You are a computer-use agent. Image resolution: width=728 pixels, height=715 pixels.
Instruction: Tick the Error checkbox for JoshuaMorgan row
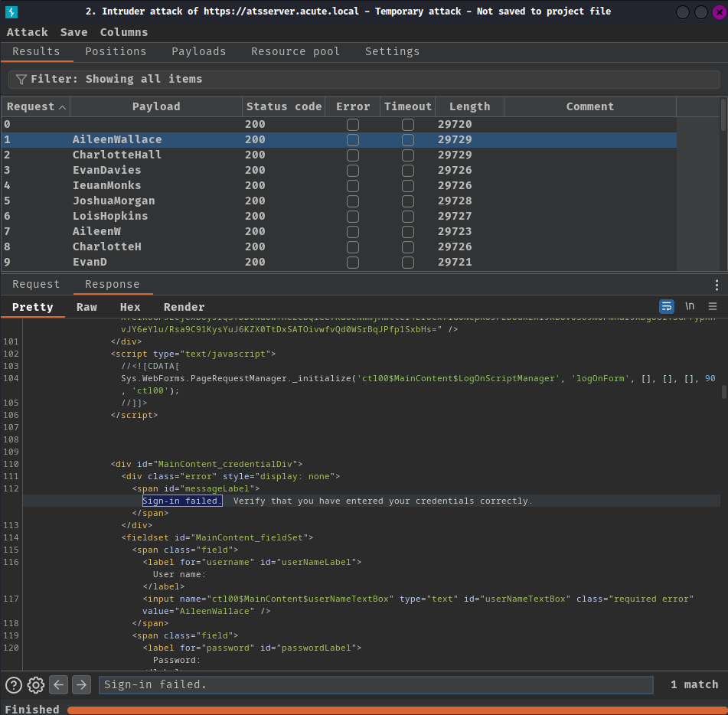tap(352, 201)
